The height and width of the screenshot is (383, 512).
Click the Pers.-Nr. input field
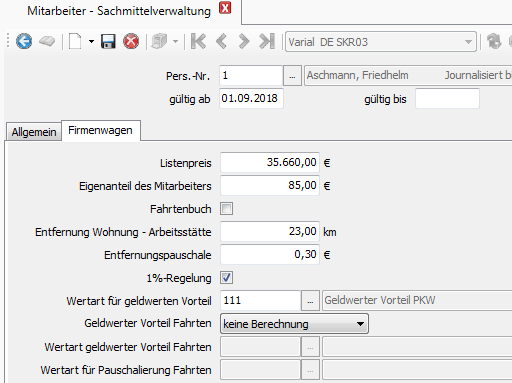[251, 76]
